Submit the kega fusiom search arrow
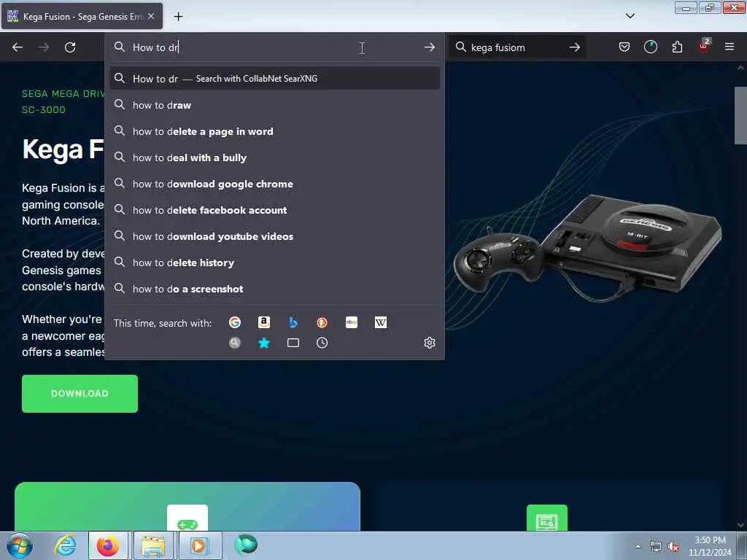 pos(575,47)
